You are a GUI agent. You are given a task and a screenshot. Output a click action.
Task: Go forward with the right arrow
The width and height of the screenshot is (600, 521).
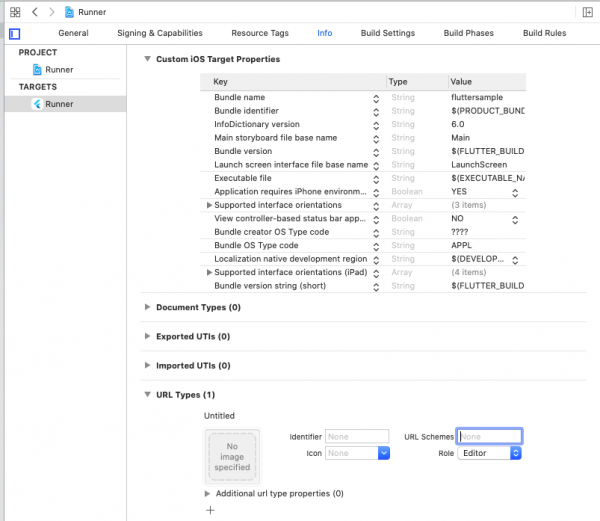(x=51, y=11)
